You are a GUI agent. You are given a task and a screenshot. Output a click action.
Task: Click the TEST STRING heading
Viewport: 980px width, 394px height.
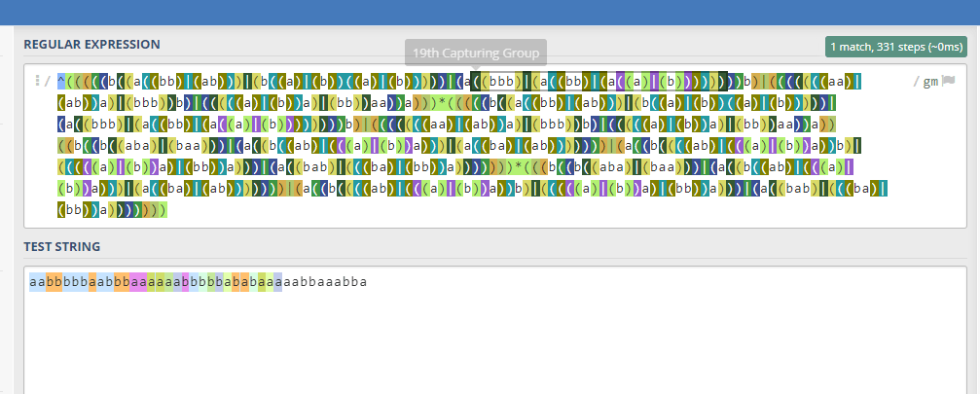[63, 247]
